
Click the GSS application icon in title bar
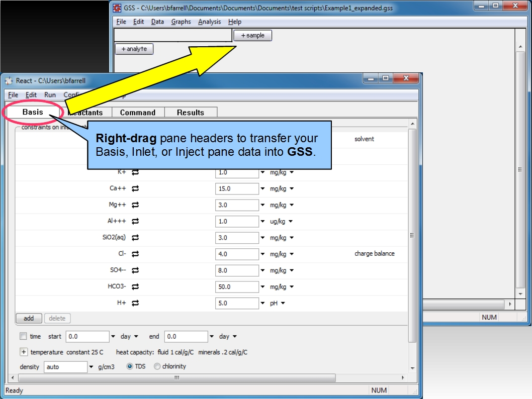(117, 8)
